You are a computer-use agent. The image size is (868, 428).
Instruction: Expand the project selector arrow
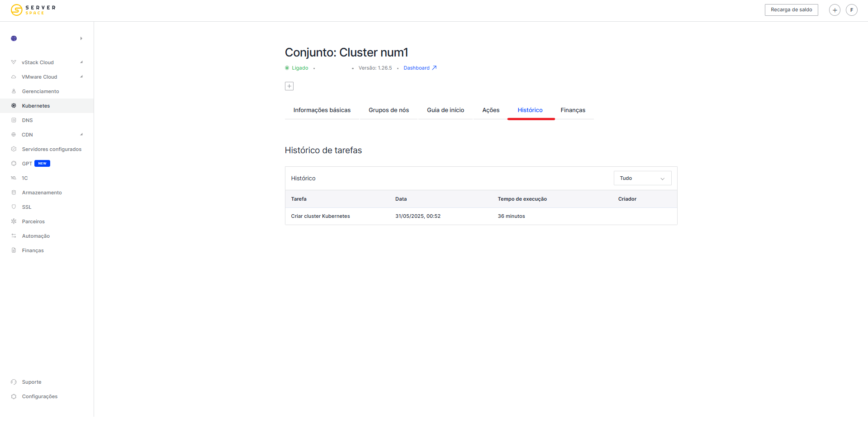[81, 38]
